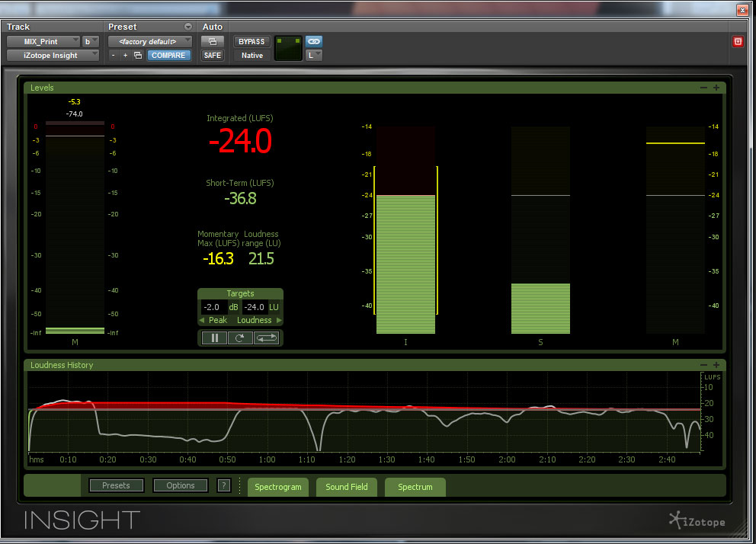The image size is (756, 544).
Task: Open the MIX_Print track selector dropdown
Action: (43, 41)
